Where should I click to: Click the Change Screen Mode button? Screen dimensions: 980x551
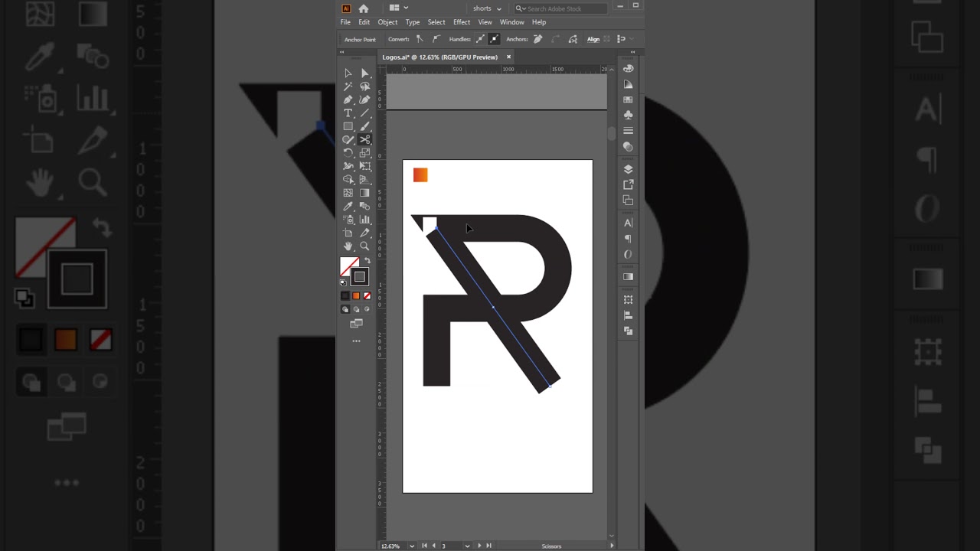point(356,324)
